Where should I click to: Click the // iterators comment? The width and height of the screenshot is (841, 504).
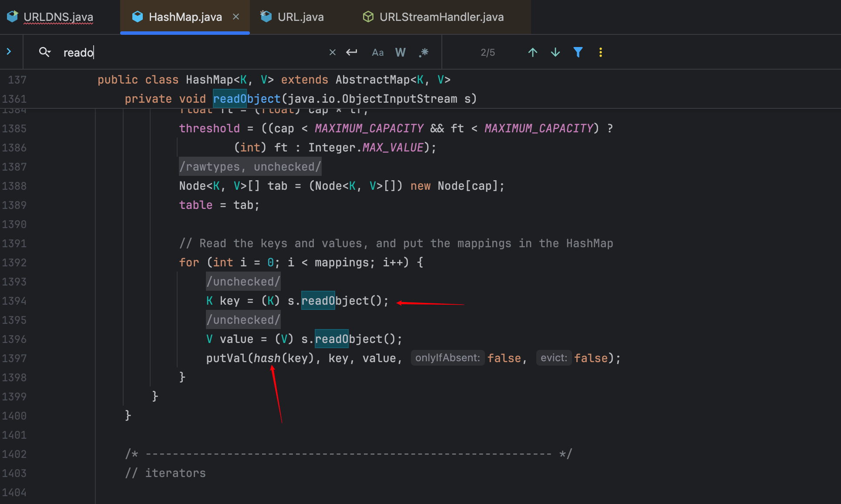(x=165, y=473)
